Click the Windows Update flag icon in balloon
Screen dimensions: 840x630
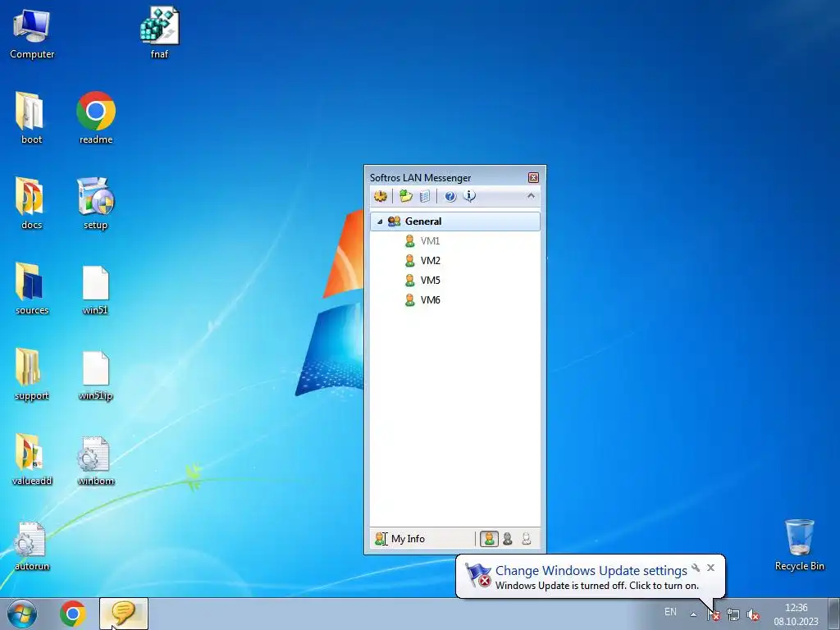click(478, 575)
